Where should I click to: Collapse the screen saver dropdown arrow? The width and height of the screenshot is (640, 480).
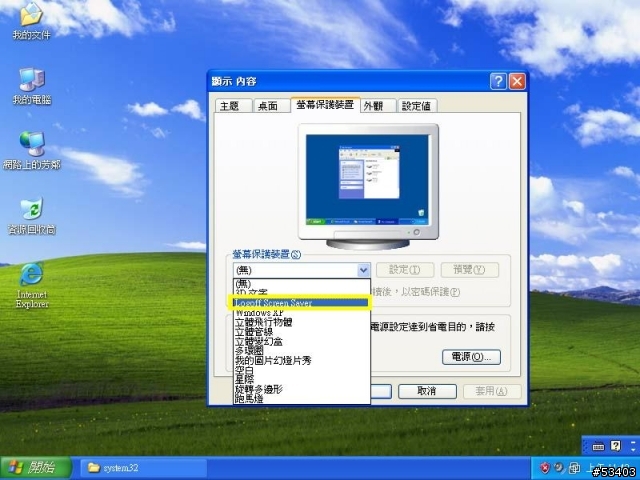point(363,270)
